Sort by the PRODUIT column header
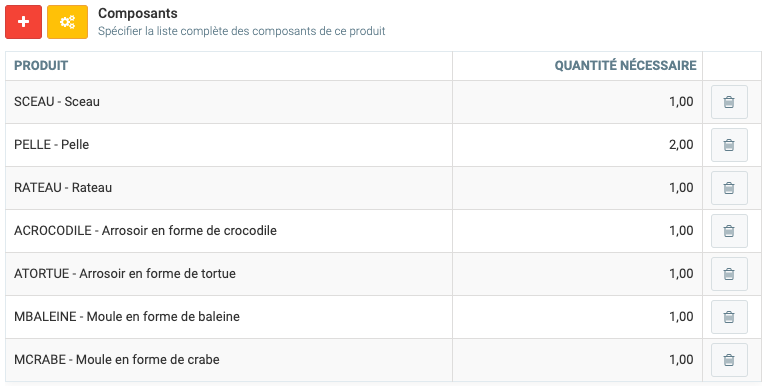Viewport: 767px width, 386px height. (x=41, y=66)
